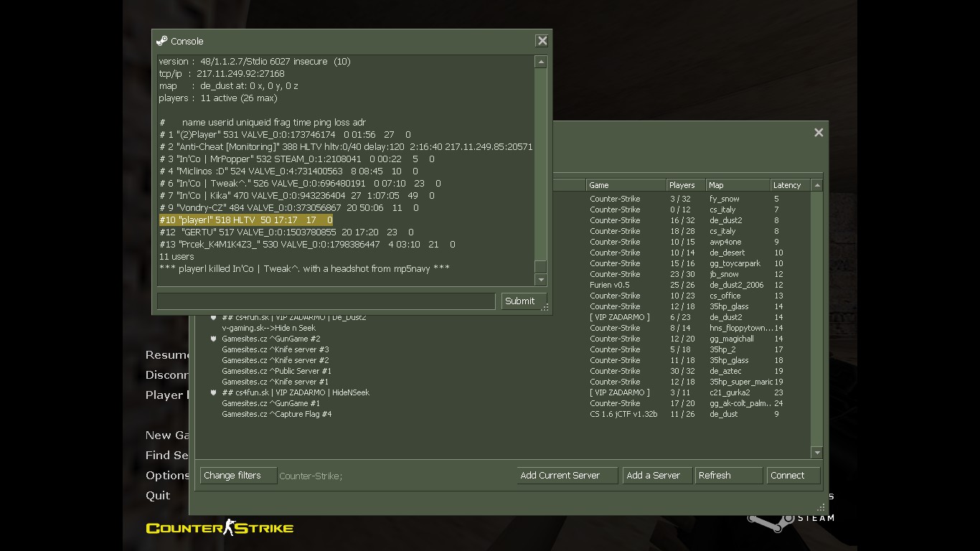Click the Console scrollbar down arrow
980x551 pixels.
coord(541,280)
